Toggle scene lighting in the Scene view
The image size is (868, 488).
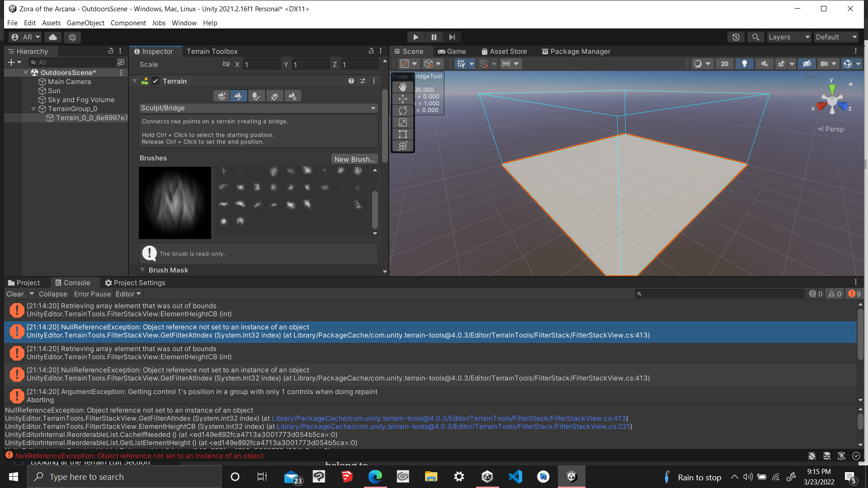click(744, 64)
